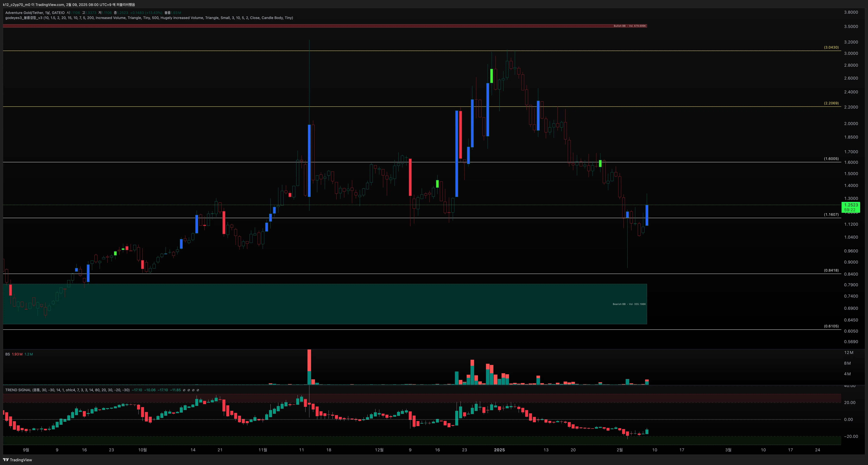The image size is (868, 465).
Task: Click the 24 date axis label
Action: (x=818, y=450)
